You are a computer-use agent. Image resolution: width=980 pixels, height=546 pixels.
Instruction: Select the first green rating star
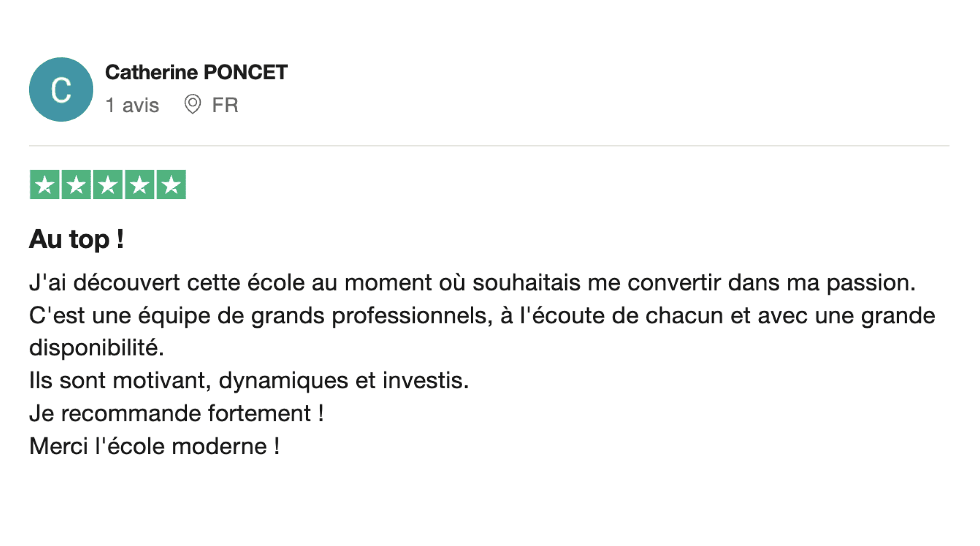pyautogui.click(x=44, y=185)
